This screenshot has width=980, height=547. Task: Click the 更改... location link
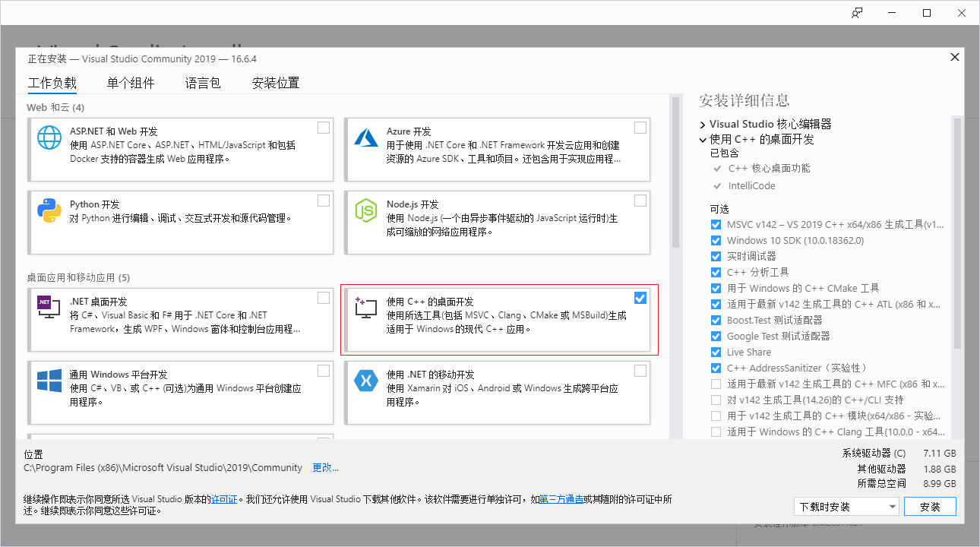[326, 468]
